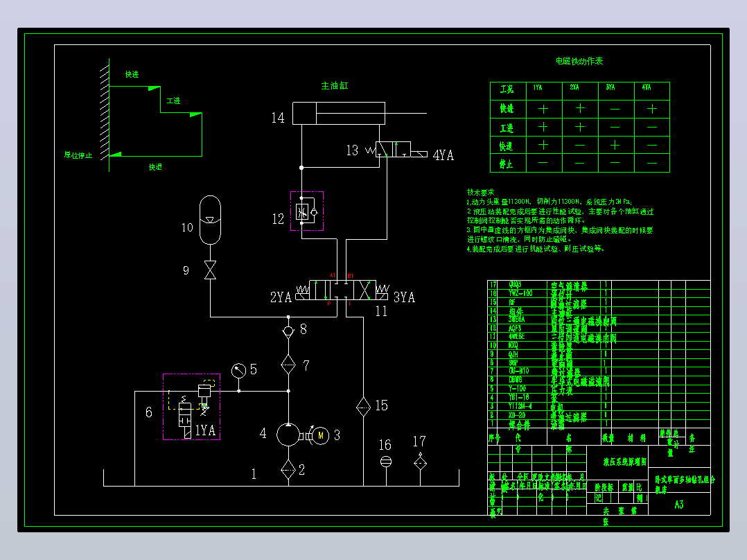Select the 工进 row label in the solenoid table
This screenshot has width=747, height=560.
(x=507, y=128)
